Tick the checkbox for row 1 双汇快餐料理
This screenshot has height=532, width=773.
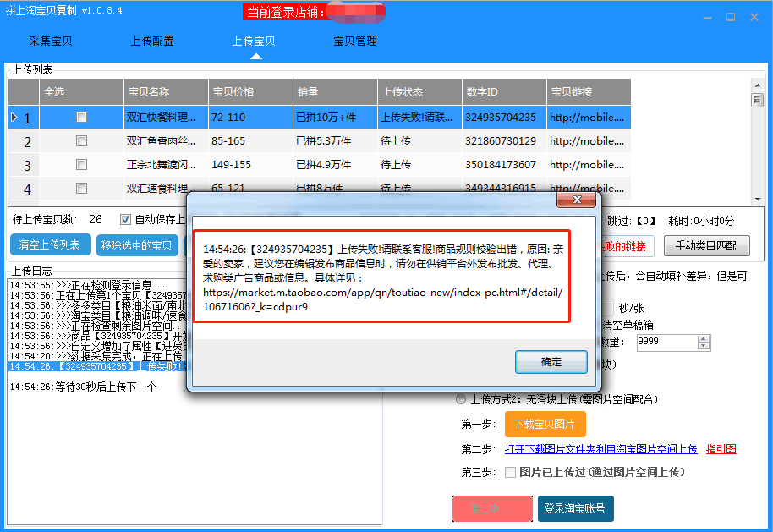(x=81, y=118)
